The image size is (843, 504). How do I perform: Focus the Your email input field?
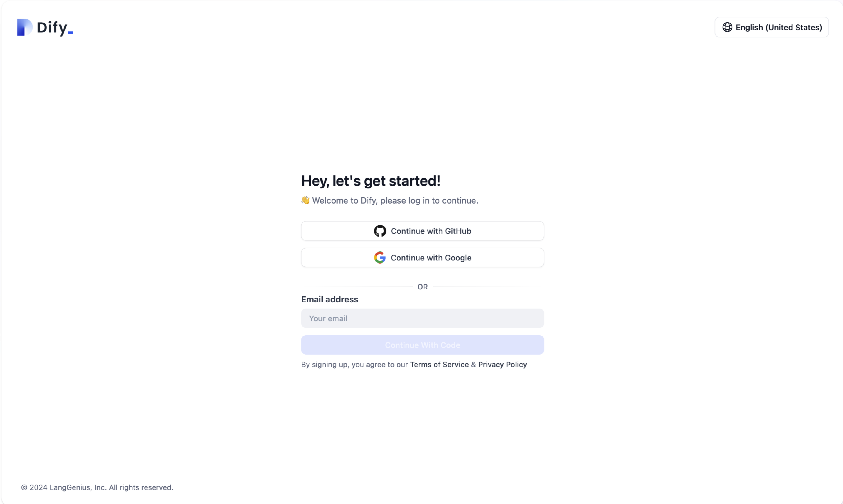(423, 319)
